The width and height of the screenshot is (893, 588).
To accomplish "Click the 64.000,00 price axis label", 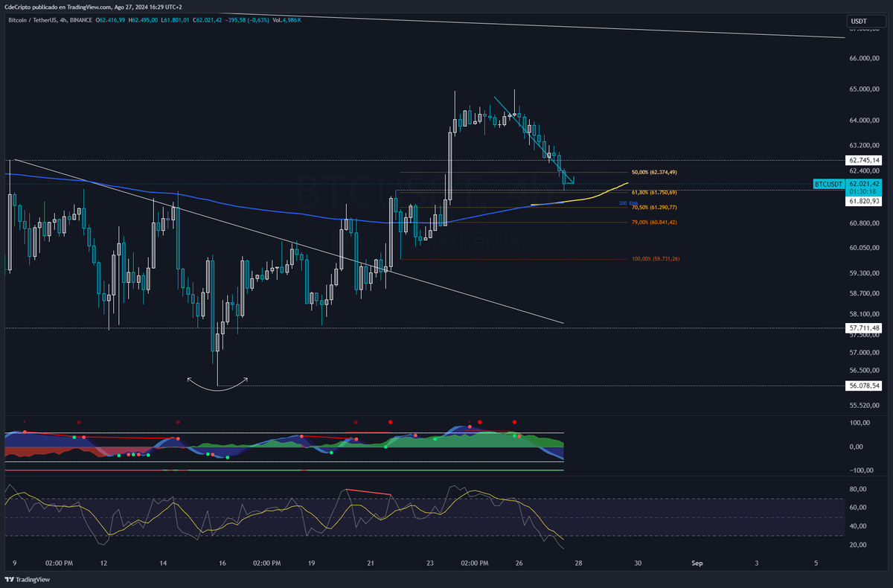I will point(864,121).
